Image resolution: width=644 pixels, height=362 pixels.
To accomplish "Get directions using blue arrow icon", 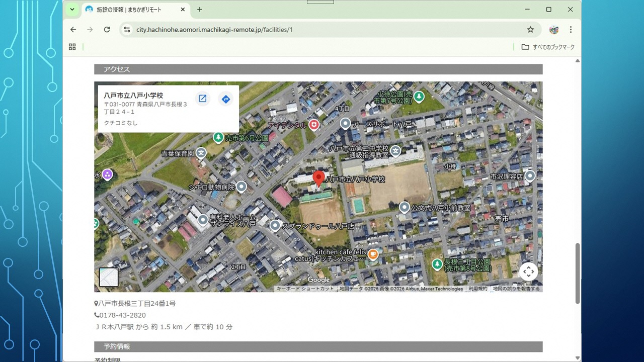I will 226,99.
